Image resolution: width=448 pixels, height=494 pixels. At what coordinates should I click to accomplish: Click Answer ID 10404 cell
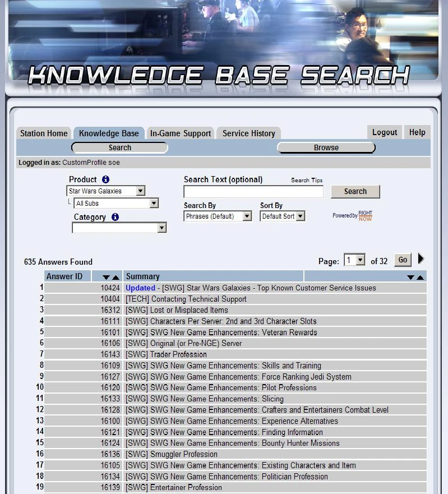pyautogui.click(x=83, y=299)
